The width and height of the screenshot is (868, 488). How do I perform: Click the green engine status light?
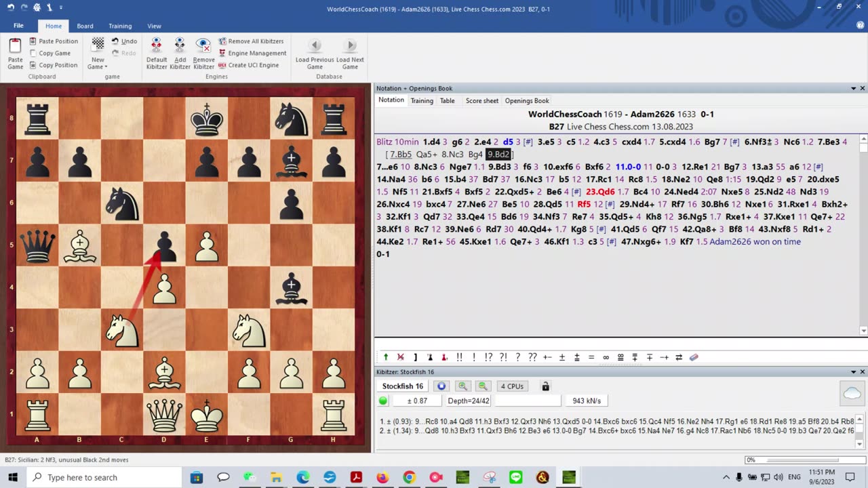coord(383,401)
